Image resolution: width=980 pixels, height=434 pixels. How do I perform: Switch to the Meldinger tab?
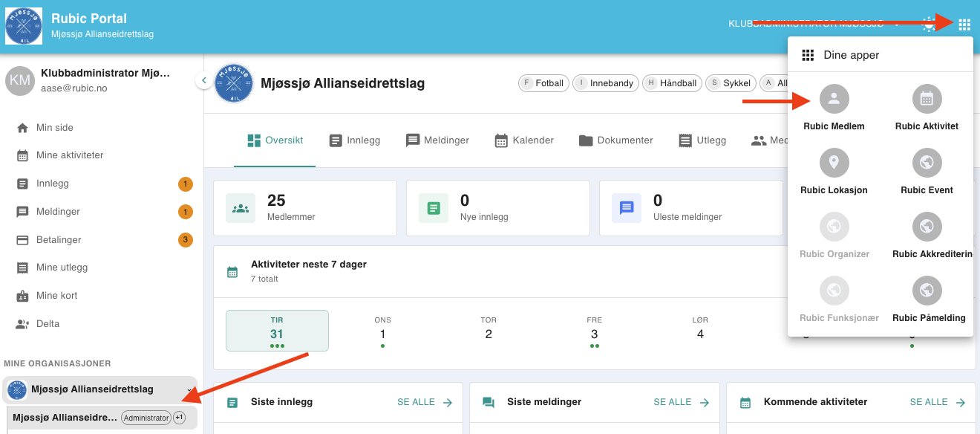point(437,140)
